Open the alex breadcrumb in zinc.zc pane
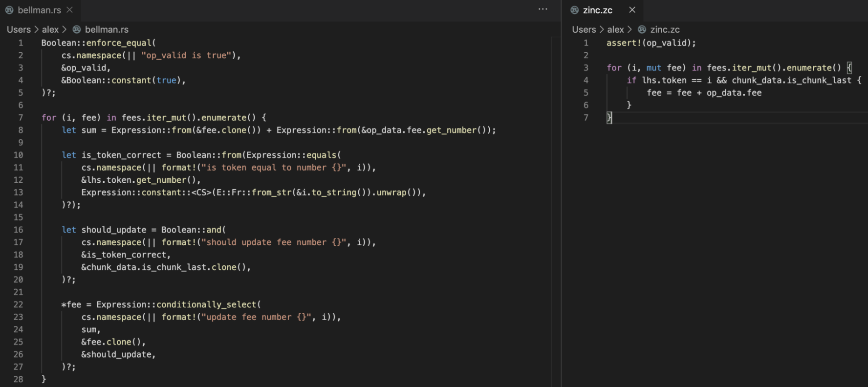 tap(616, 30)
